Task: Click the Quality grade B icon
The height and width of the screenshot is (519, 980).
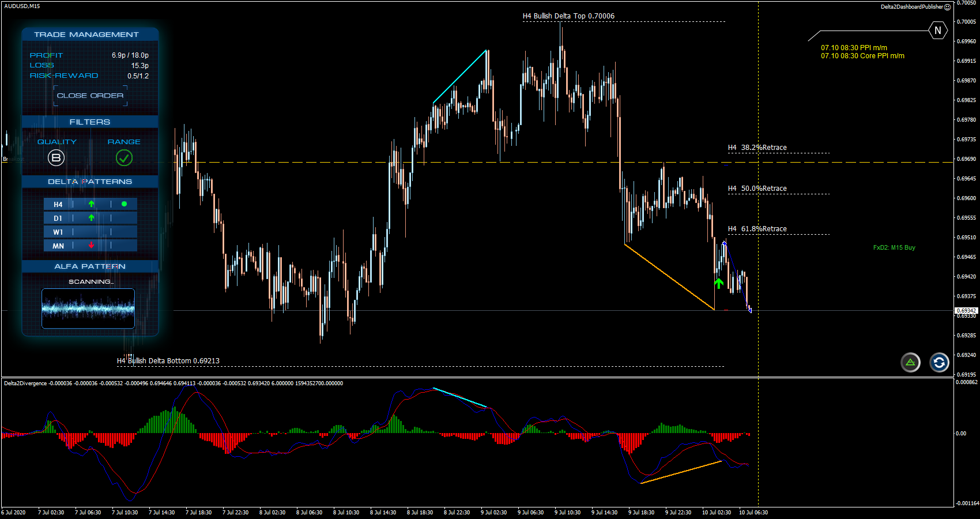Action: click(56, 157)
